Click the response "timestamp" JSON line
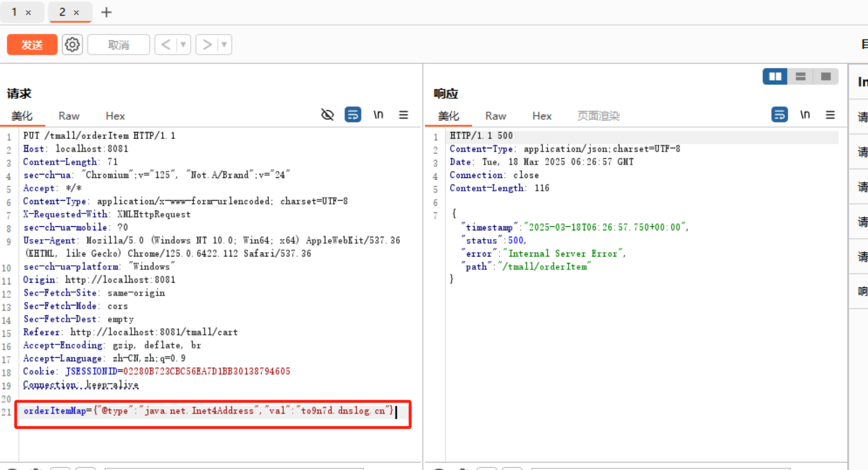 (x=575, y=227)
